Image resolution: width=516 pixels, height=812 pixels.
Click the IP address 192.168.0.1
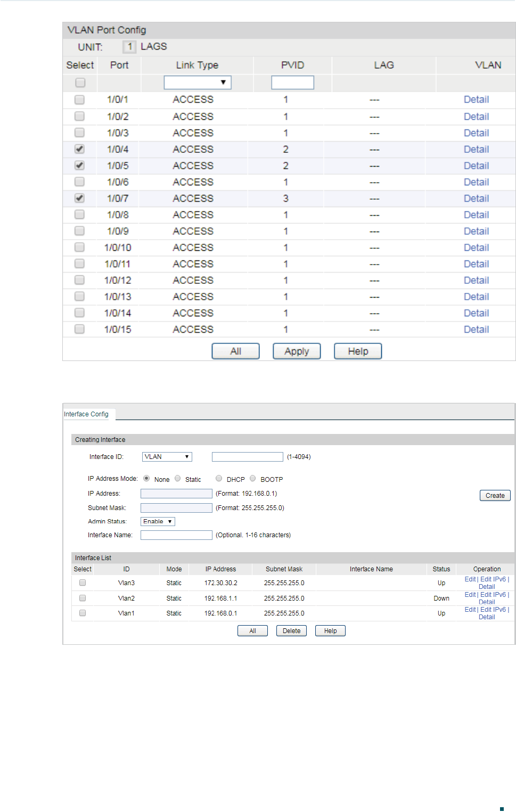221,613
